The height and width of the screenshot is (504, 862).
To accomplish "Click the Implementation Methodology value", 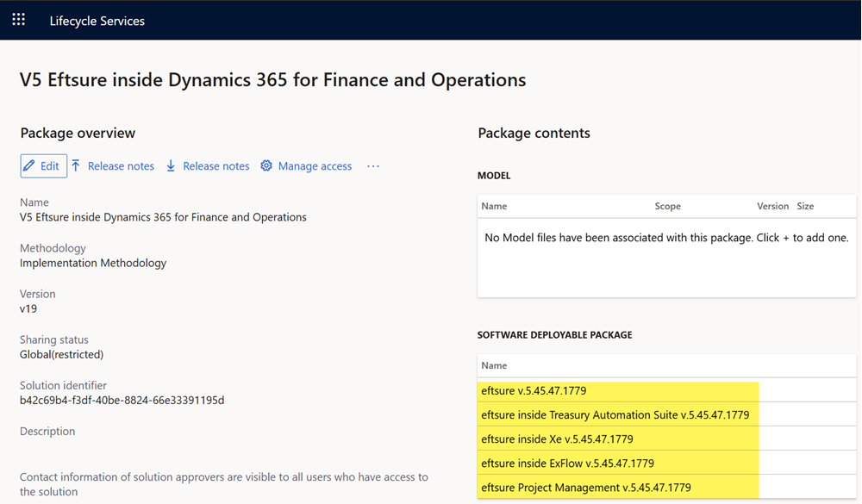I will tap(93, 263).
